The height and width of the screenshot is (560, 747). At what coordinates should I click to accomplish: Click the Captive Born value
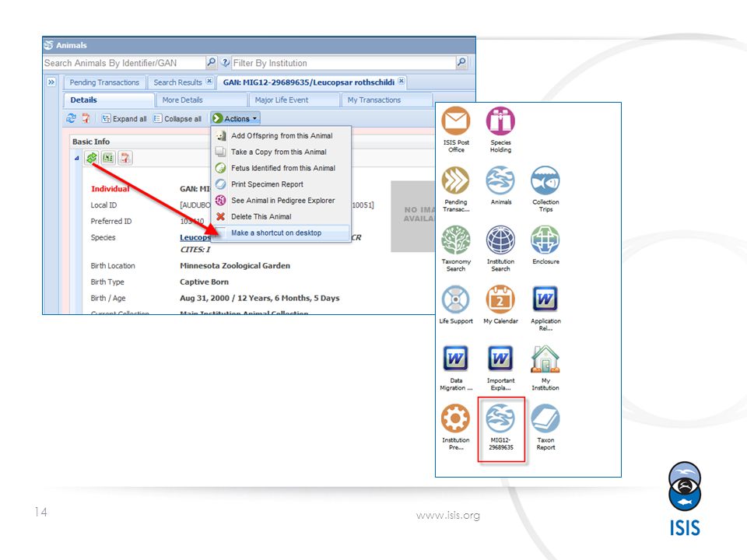204,282
